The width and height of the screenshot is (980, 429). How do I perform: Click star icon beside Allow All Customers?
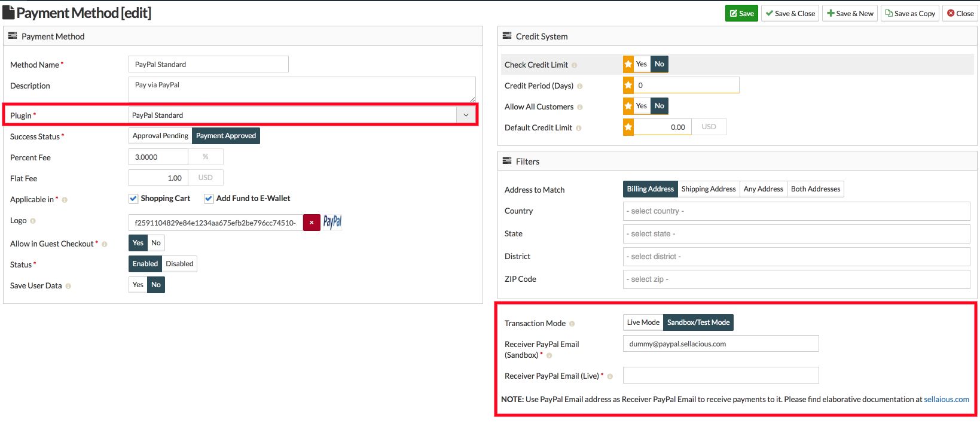(x=628, y=106)
